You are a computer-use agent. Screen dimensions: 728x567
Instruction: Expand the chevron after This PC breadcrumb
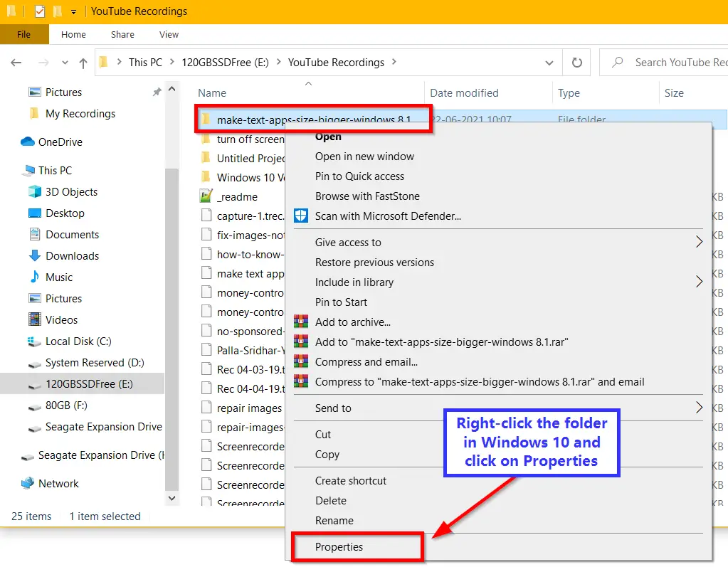point(172,62)
